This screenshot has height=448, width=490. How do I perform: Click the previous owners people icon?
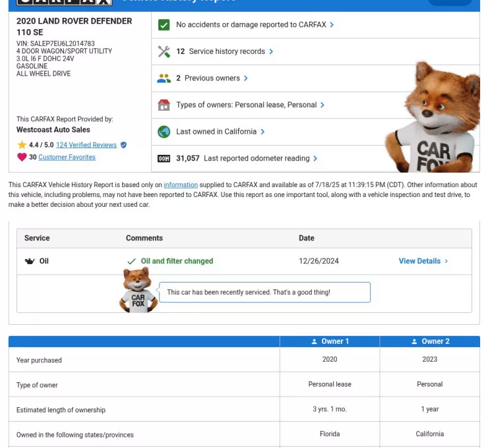pos(164,78)
